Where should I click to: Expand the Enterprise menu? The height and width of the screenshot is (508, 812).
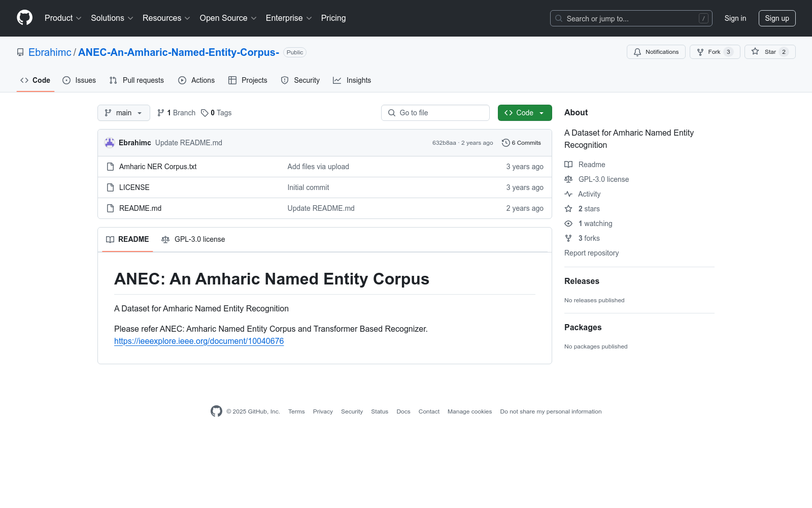[289, 18]
